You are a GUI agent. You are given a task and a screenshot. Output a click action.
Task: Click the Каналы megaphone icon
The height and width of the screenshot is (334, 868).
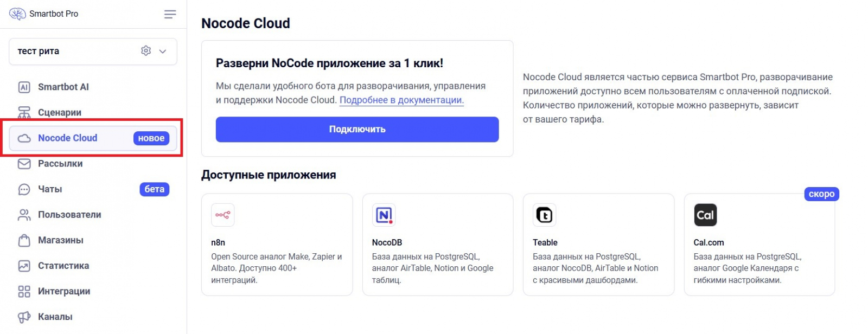coord(24,317)
